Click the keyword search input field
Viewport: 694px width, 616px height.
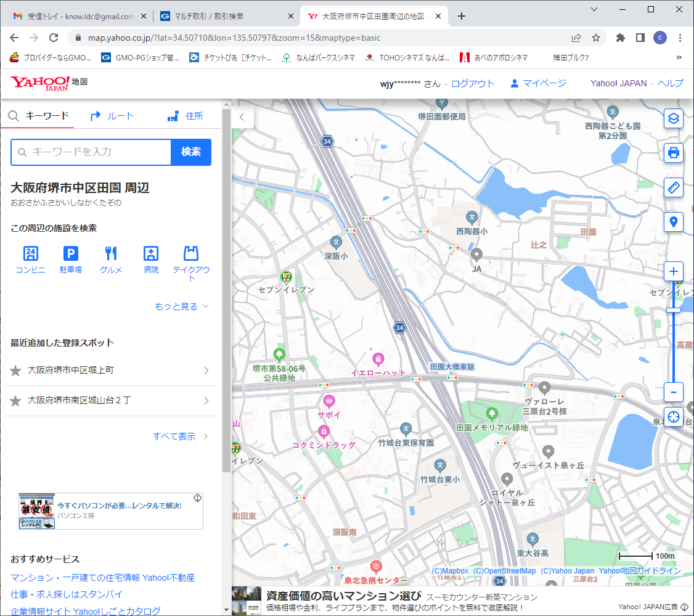coord(91,152)
